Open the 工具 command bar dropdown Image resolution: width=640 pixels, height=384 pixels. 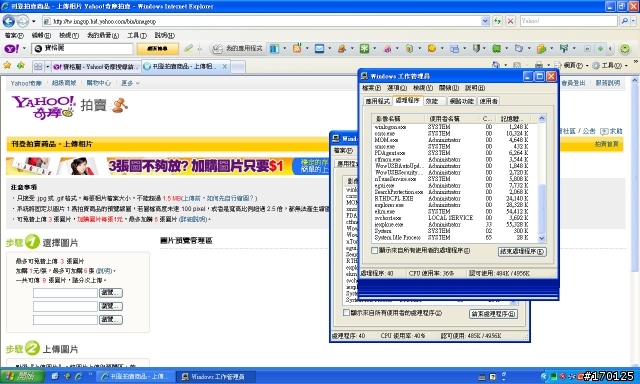pos(610,65)
